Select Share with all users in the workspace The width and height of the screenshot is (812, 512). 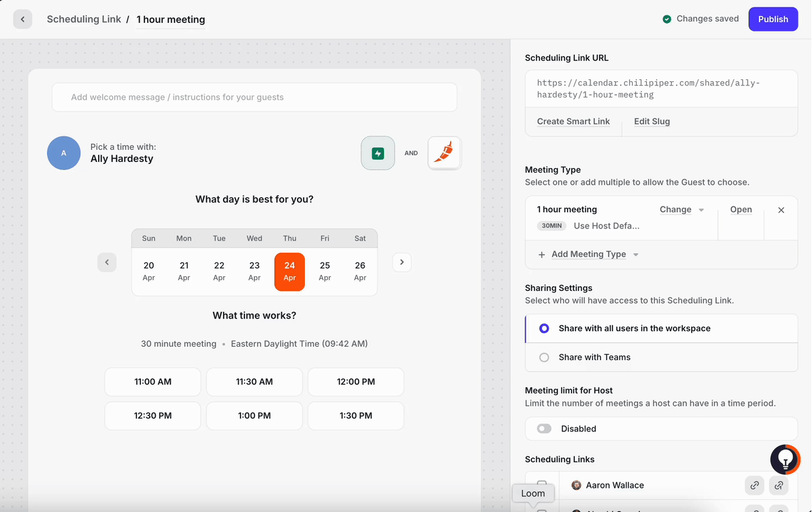[x=662, y=329]
